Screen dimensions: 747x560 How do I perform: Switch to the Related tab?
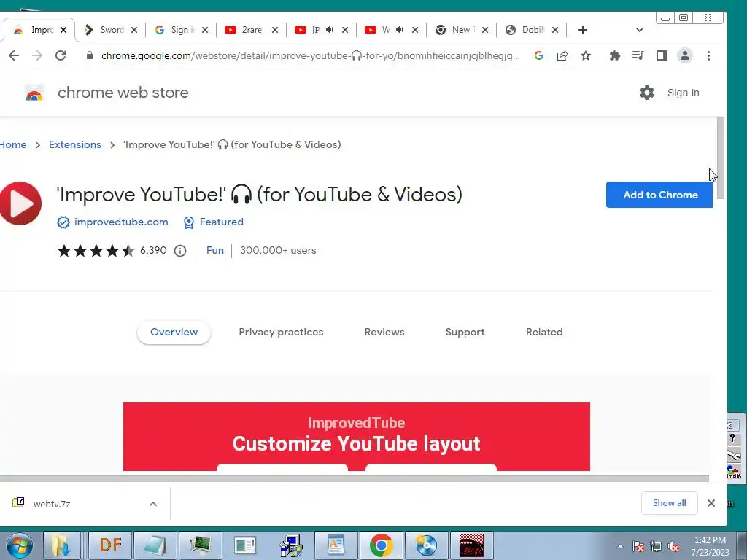pyautogui.click(x=544, y=332)
